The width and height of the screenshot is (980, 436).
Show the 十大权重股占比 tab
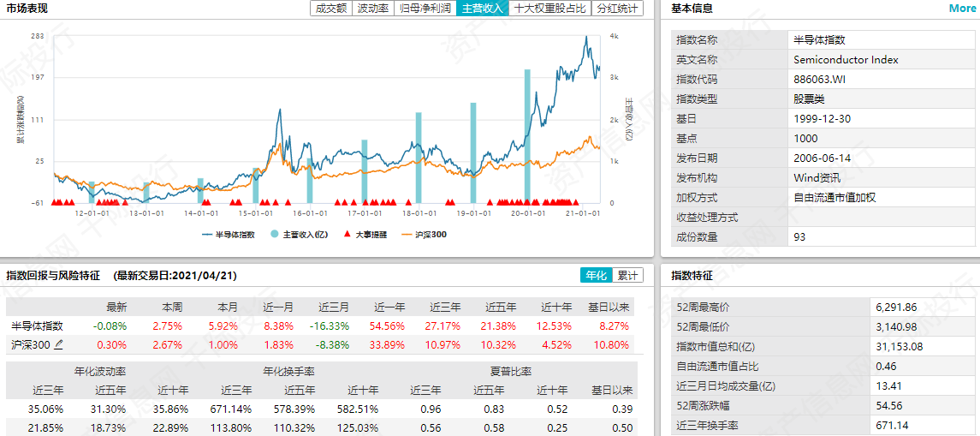click(549, 9)
